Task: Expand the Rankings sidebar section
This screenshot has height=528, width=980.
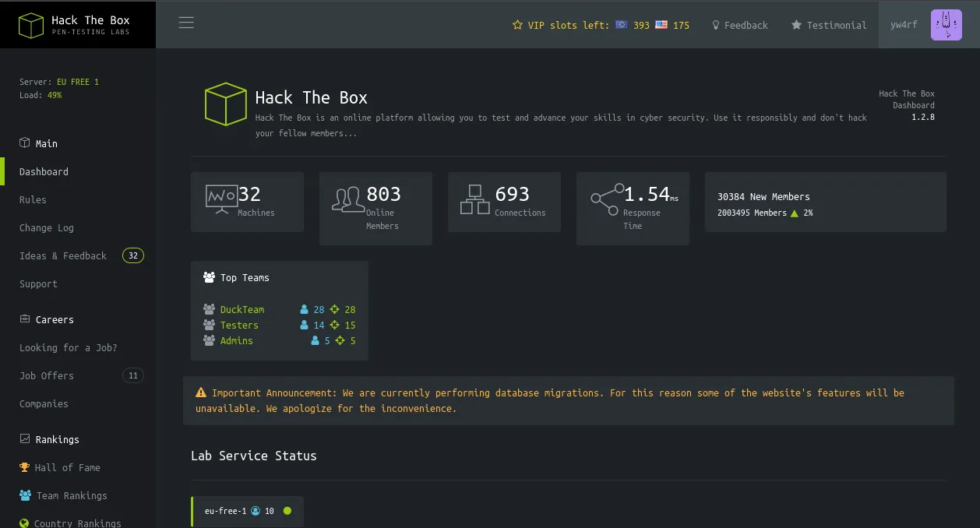Action: click(x=57, y=439)
